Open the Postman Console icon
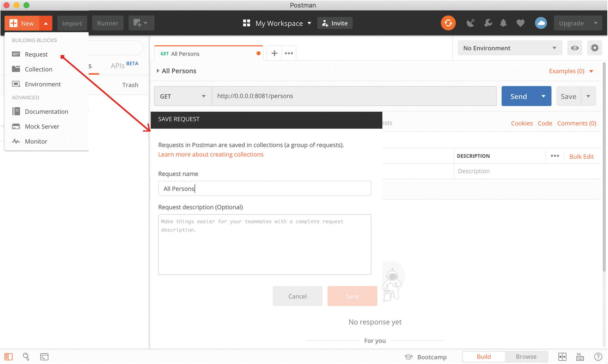 (x=44, y=357)
